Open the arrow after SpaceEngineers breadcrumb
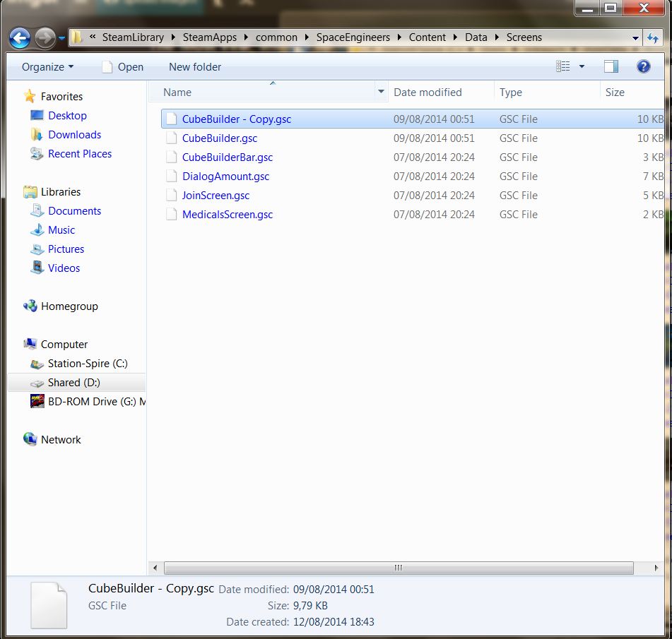This screenshot has height=639, width=672. 399,37
